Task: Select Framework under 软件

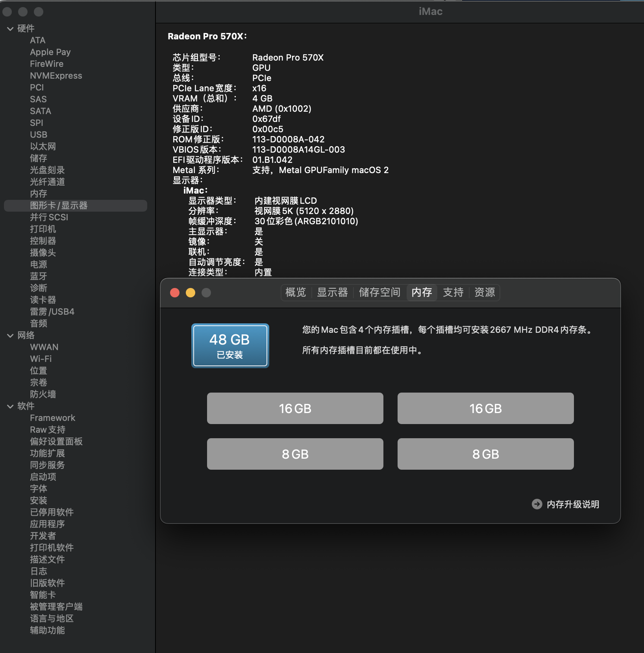Action: click(x=52, y=418)
